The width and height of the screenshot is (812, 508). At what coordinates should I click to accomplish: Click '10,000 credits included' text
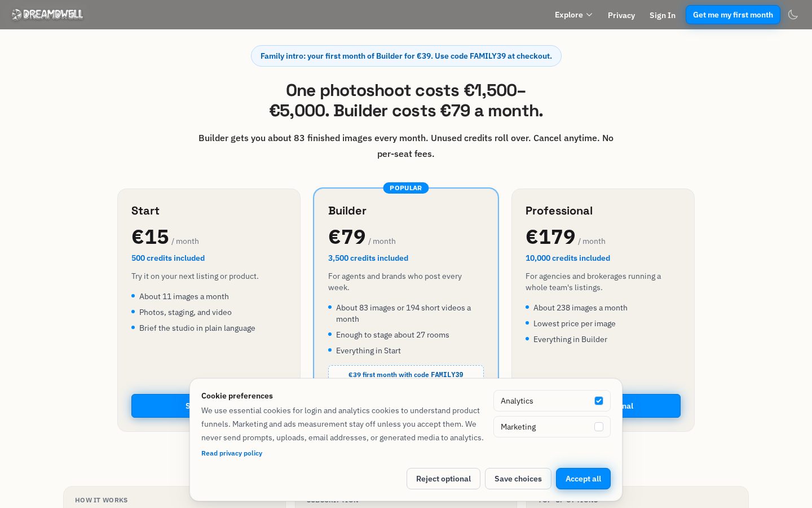tap(568, 258)
